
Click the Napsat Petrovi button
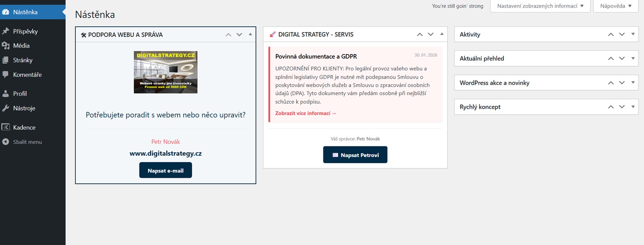tap(355, 155)
